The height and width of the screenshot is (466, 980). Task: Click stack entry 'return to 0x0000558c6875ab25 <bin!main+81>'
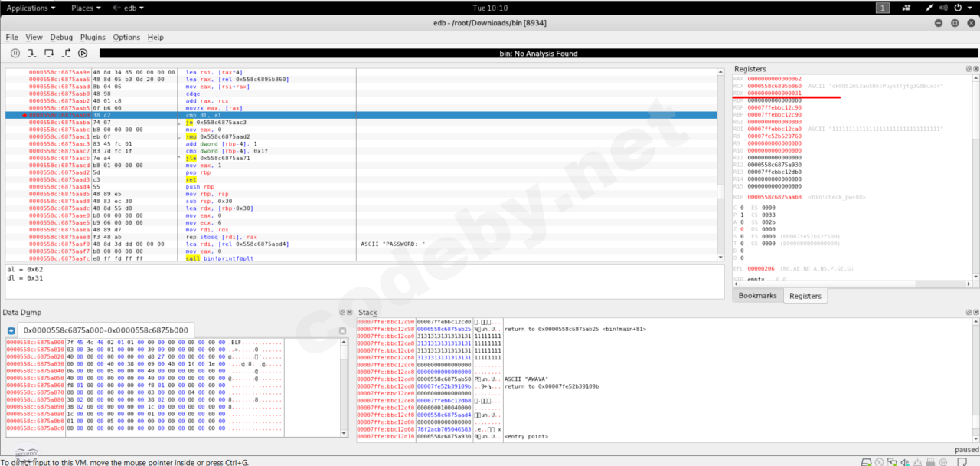click(575, 329)
